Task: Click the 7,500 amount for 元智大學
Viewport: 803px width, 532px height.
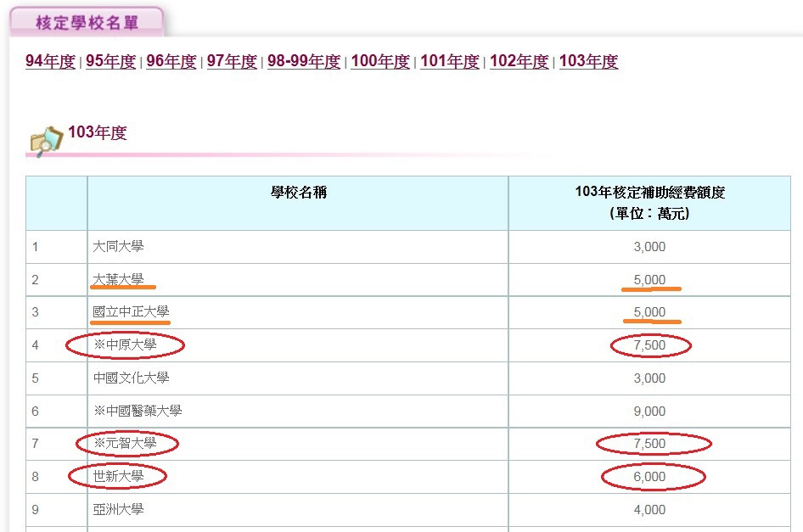Action: 649,444
